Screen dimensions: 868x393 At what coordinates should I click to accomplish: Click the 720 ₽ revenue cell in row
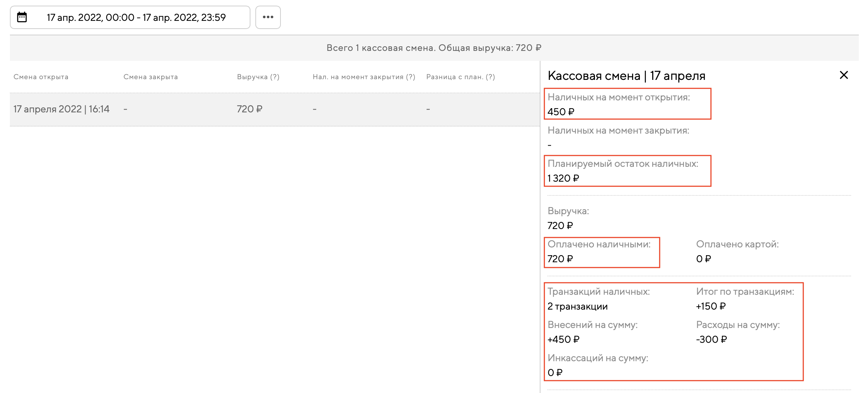249,109
